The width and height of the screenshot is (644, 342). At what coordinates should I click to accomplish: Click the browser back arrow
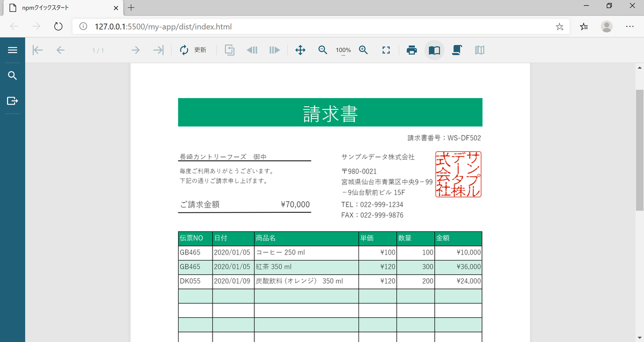pyautogui.click(x=14, y=26)
